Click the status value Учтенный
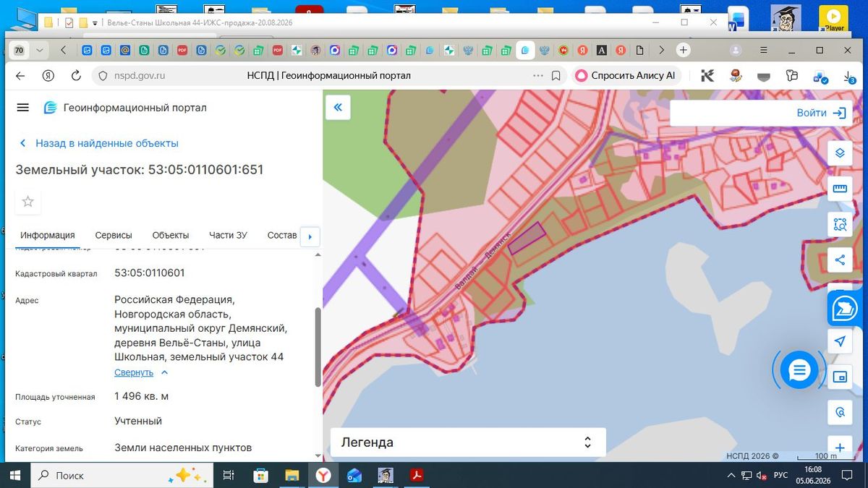 (138, 421)
